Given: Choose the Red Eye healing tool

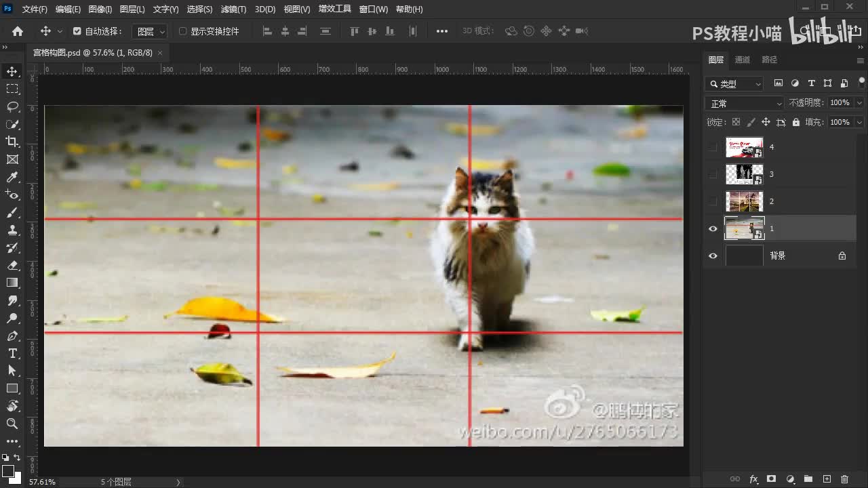Looking at the screenshot, I should 12,195.
